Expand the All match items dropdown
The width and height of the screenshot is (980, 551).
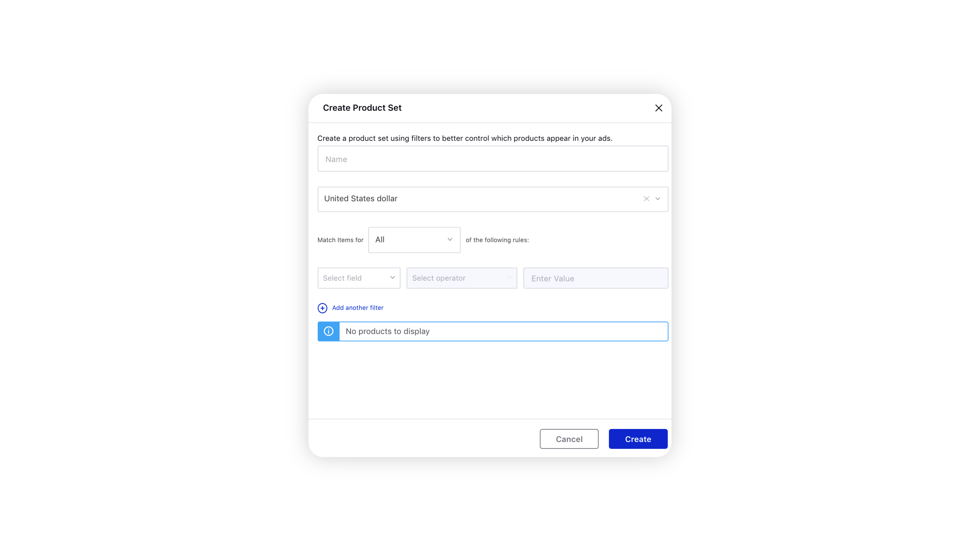click(x=414, y=240)
